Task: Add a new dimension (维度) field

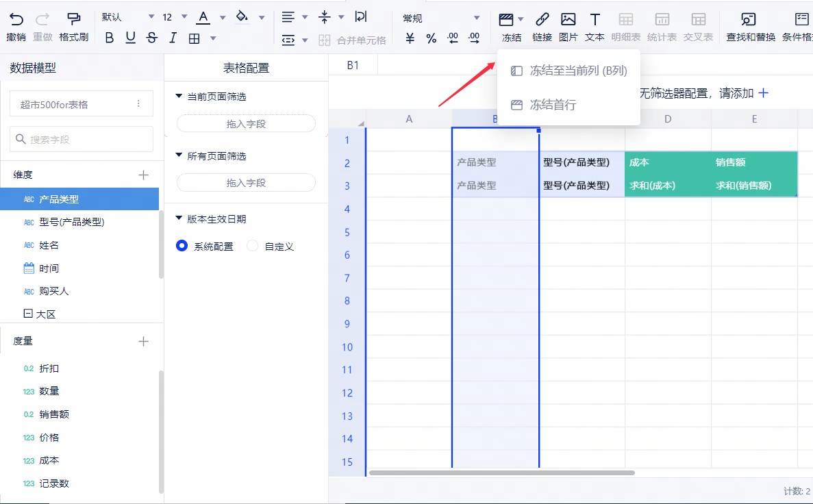Action: 143,175
